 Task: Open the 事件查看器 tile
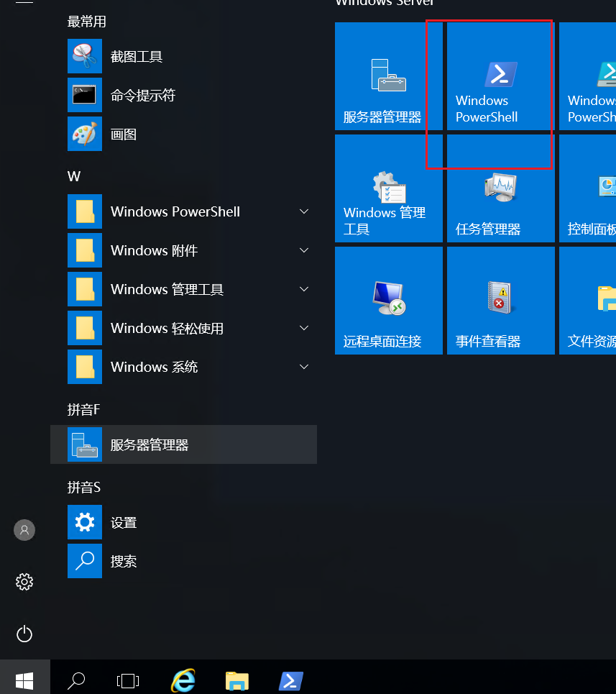500,301
